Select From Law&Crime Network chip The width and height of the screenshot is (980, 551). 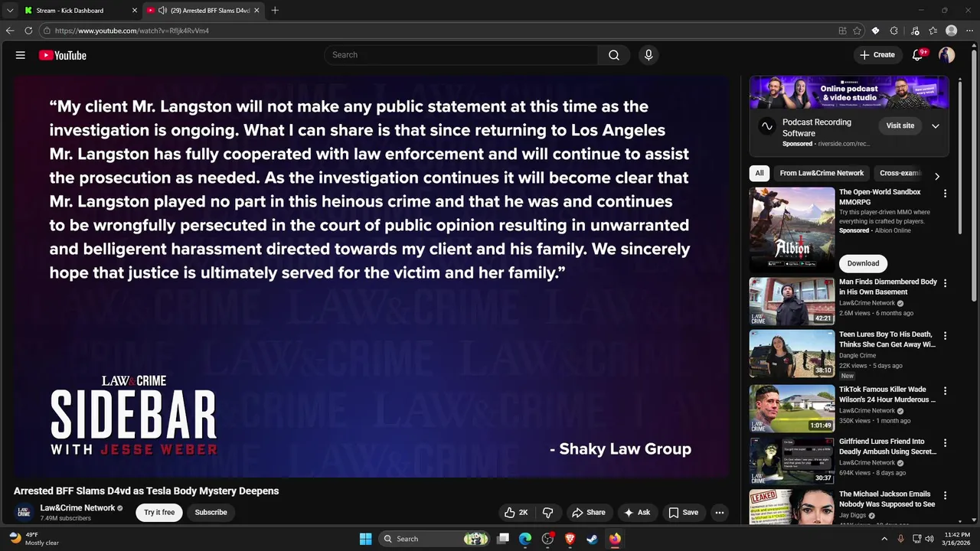pos(822,173)
